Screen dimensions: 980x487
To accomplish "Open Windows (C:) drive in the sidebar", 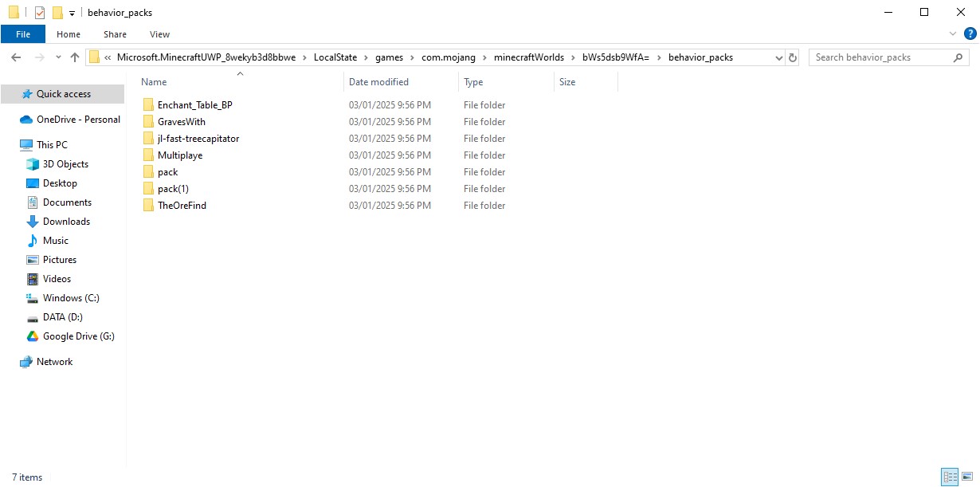I will (71, 298).
